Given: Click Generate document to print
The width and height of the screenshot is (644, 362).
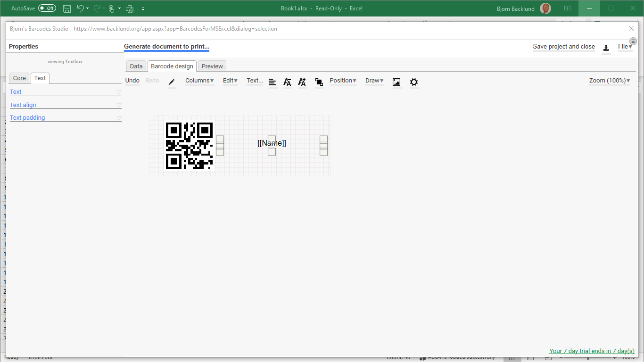Looking at the screenshot, I should [x=166, y=47].
